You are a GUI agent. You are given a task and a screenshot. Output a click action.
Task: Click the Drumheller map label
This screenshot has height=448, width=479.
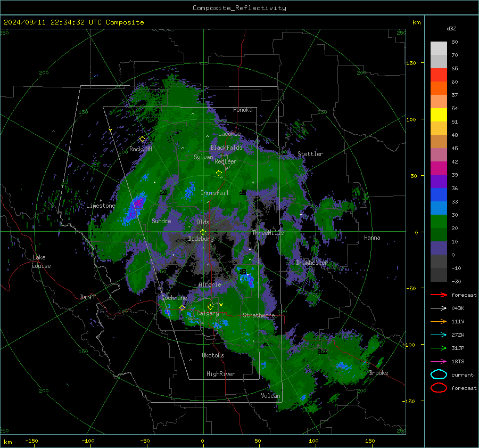pyautogui.click(x=311, y=263)
